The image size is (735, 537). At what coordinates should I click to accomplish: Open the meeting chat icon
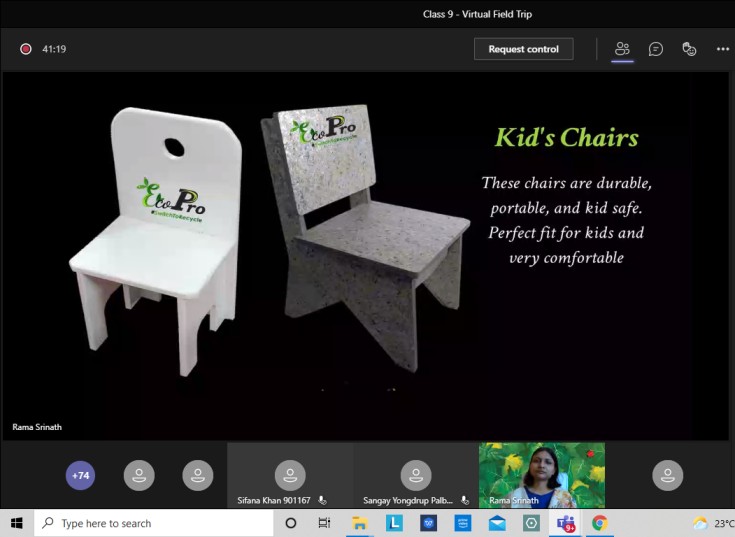pyautogui.click(x=656, y=49)
